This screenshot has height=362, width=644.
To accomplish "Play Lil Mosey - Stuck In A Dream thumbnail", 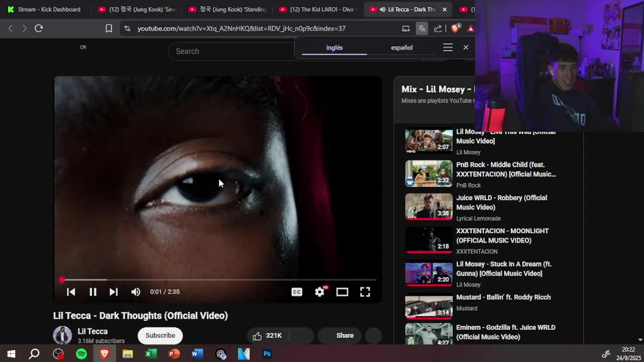I will [x=429, y=273].
